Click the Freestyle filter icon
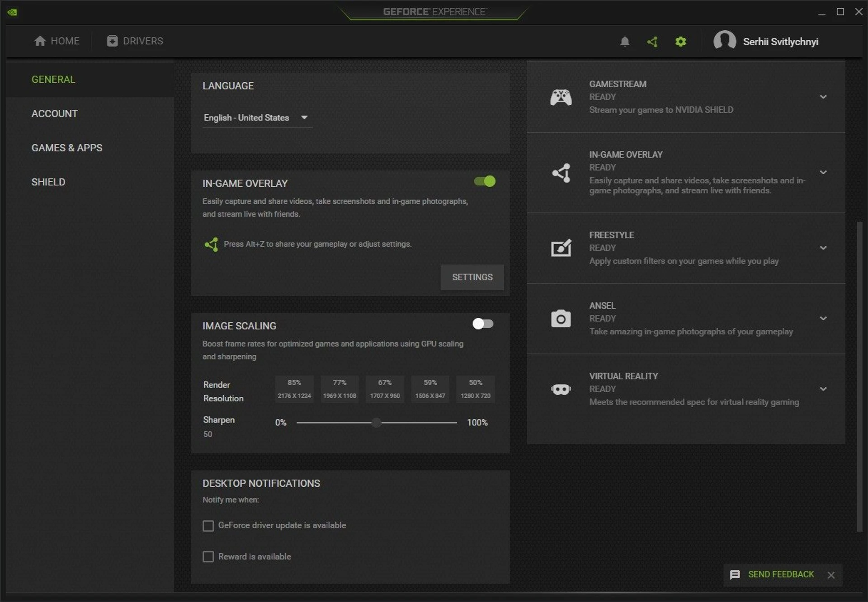868x602 pixels. pyautogui.click(x=561, y=248)
